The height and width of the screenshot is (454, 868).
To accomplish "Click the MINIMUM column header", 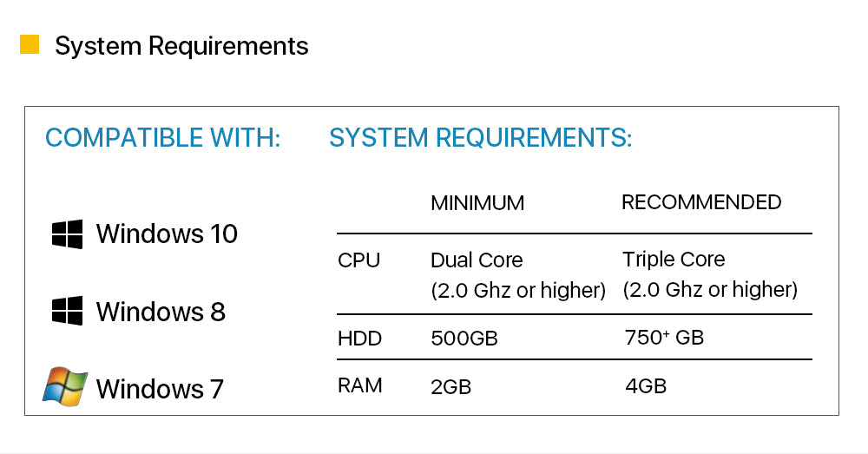I will [x=477, y=203].
